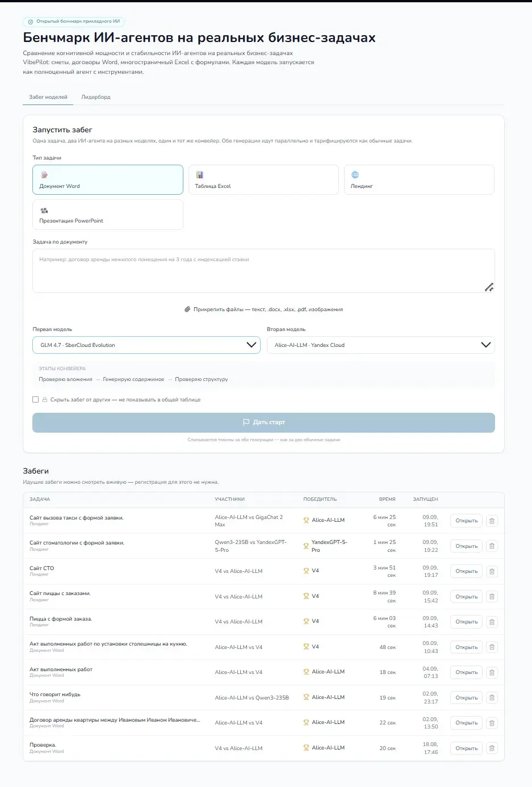Viewport: 532px width, 787px height.
Task: Click the Дать старт button
Action: 263,422
